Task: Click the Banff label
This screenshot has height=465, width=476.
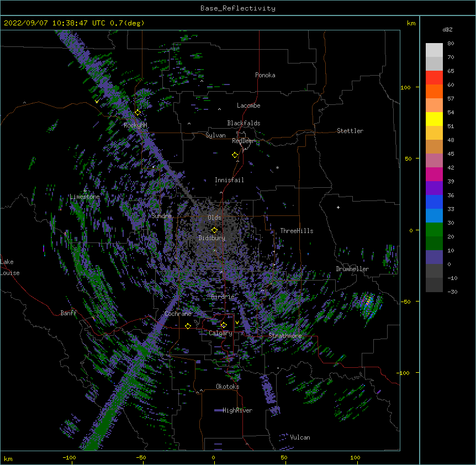Action: (x=68, y=313)
